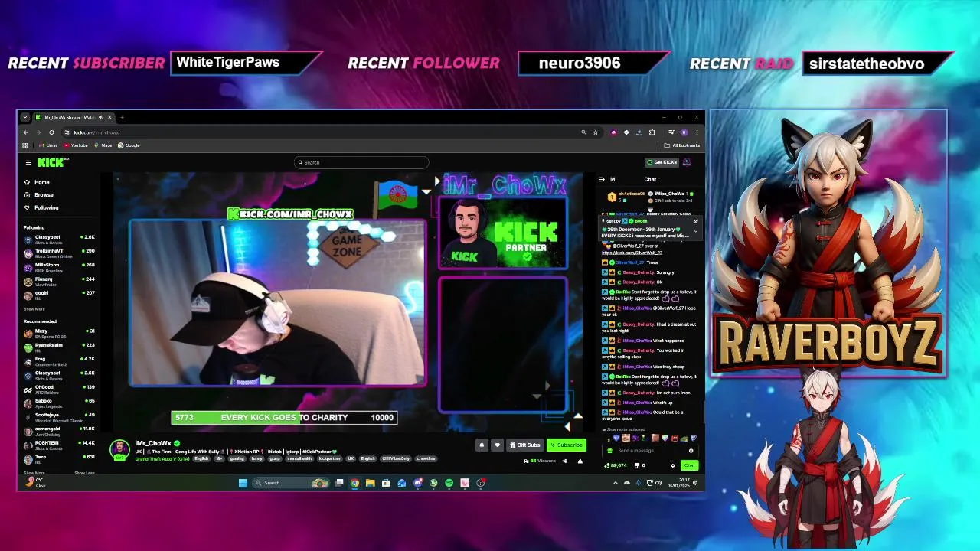Open Classybeef channel in Following list
Image resolution: width=980 pixels, height=551 pixels.
coord(60,239)
